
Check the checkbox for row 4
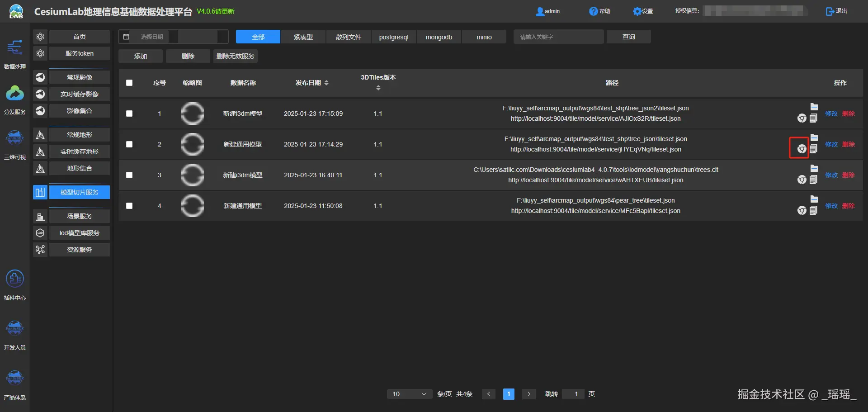(129, 206)
